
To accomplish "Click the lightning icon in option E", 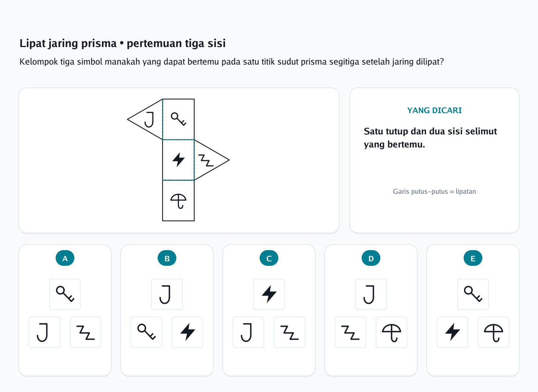I will point(452,332).
